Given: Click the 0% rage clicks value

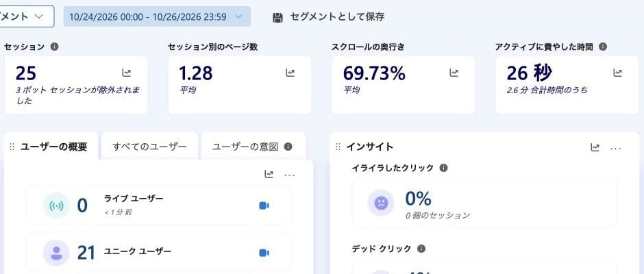Looking at the screenshot, I should [x=418, y=199].
